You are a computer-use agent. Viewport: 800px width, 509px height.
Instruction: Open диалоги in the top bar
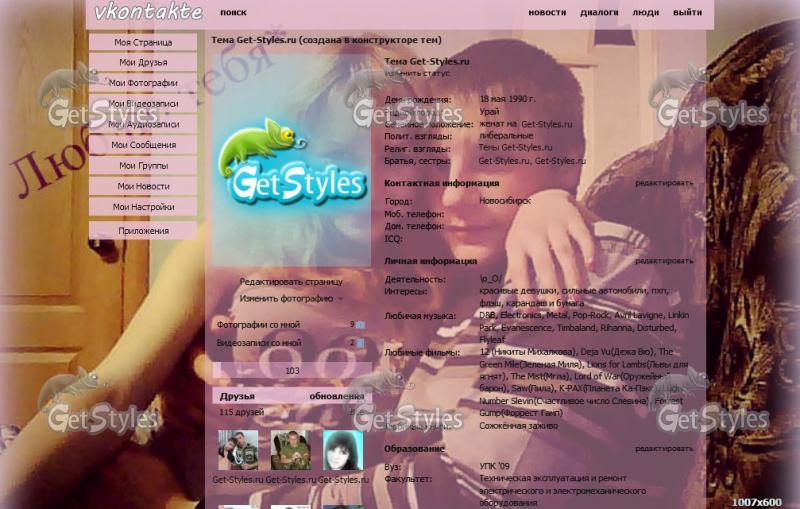pos(599,12)
